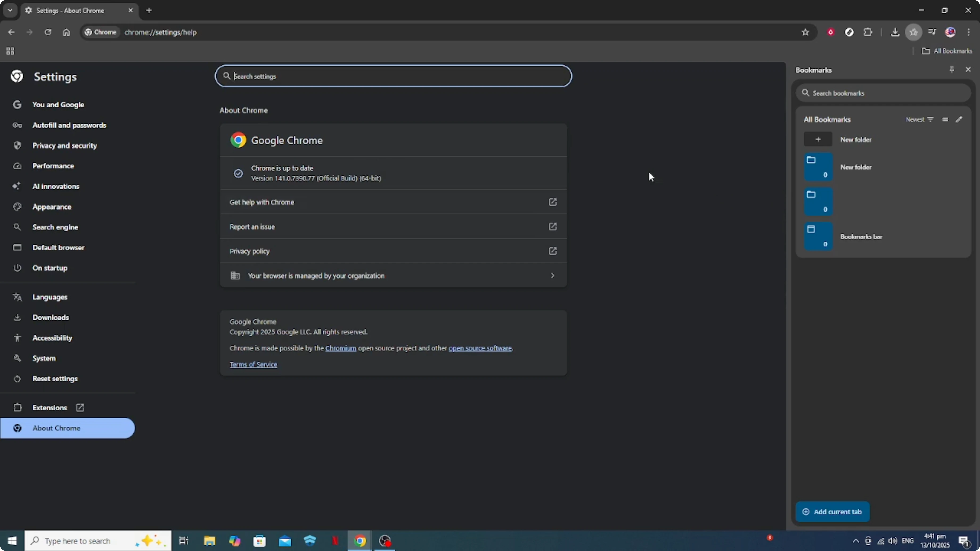Open Search engine settings
The height and width of the screenshot is (551, 980).
coord(55,227)
